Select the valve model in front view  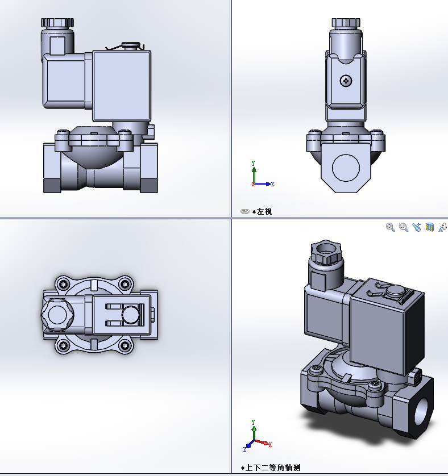tap(100, 105)
